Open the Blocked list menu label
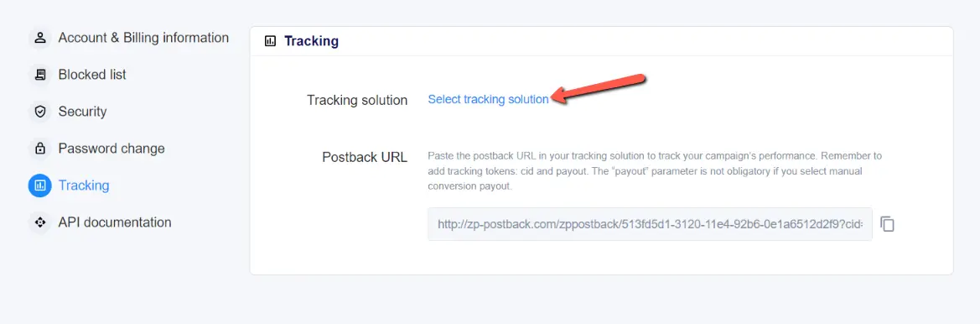The image size is (980, 324). tap(92, 75)
